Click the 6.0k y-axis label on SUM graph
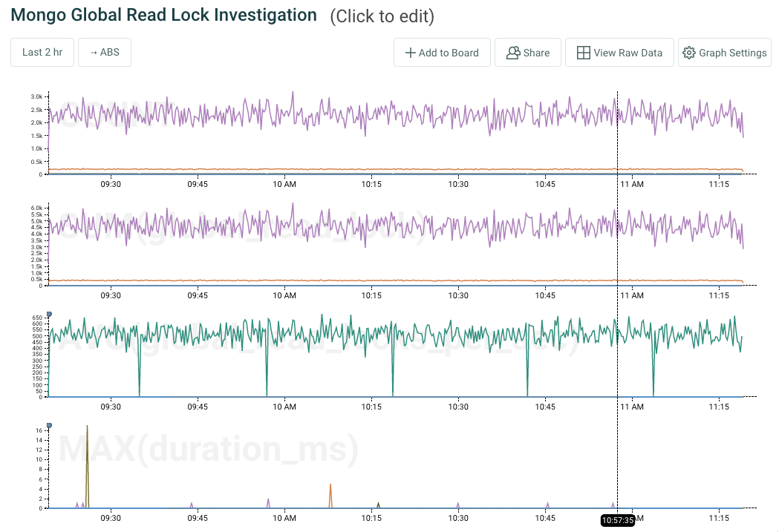The image size is (779, 532). tap(36, 208)
